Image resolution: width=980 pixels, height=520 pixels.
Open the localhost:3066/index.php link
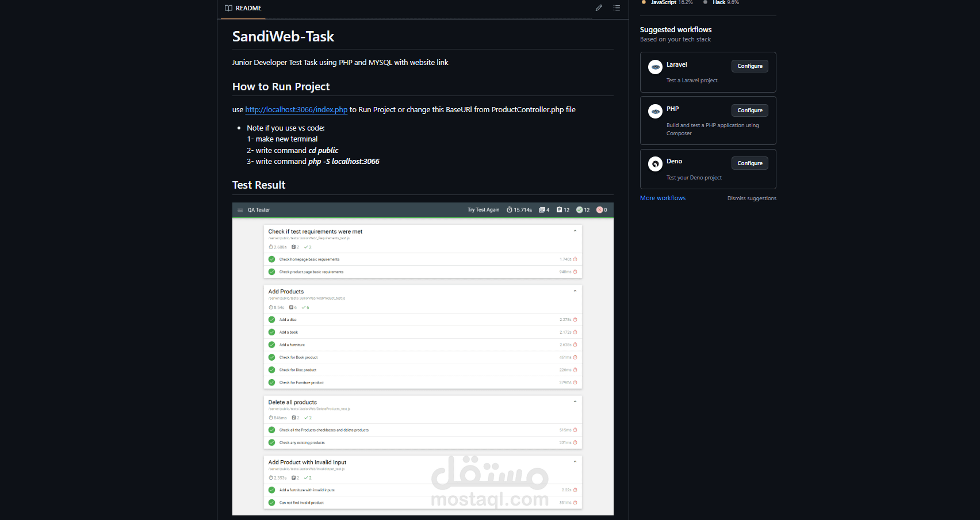tap(296, 110)
